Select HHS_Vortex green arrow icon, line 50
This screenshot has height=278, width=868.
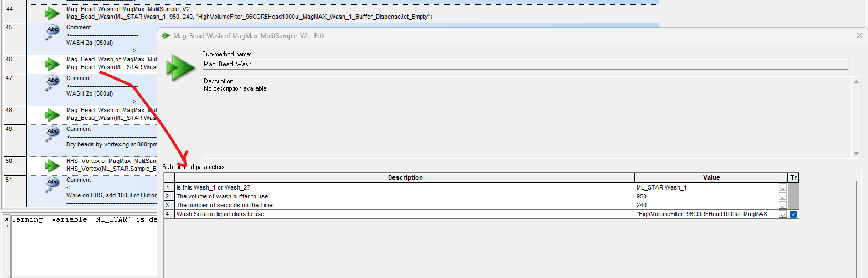53,166
